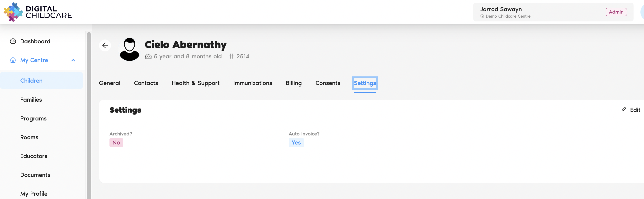Switch to the Immunizations tab
This screenshot has height=199, width=644.
pyautogui.click(x=252, y=83)
